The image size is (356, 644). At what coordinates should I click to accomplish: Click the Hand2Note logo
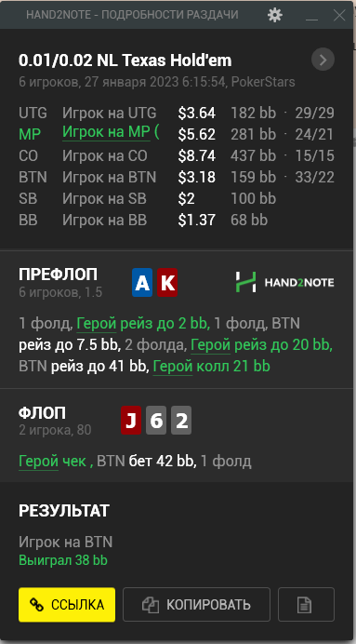click(x=284, y=283)
